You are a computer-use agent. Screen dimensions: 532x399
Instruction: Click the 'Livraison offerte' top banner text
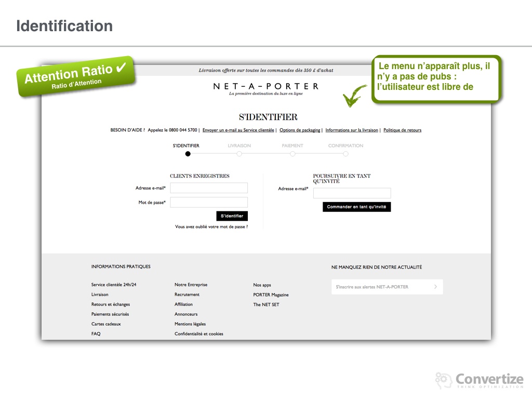(x=266, y=70)
